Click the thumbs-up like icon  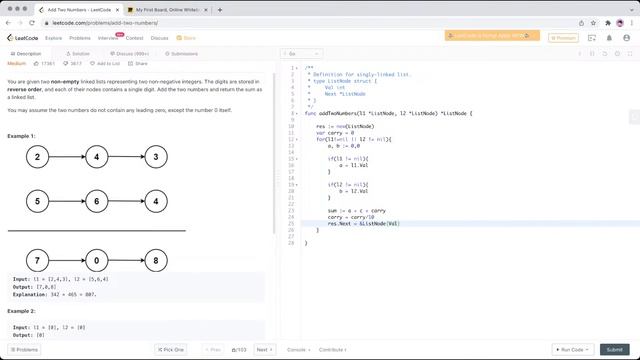point(36,64)
